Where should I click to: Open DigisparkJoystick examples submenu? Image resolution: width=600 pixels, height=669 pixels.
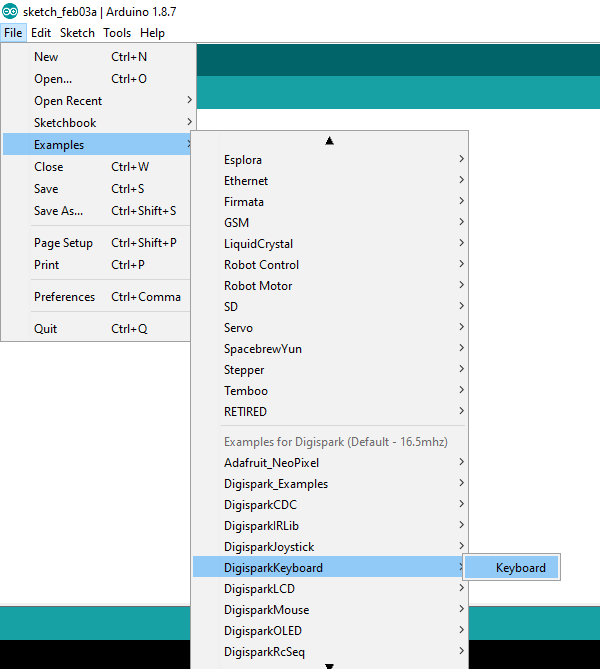[329, 547]
